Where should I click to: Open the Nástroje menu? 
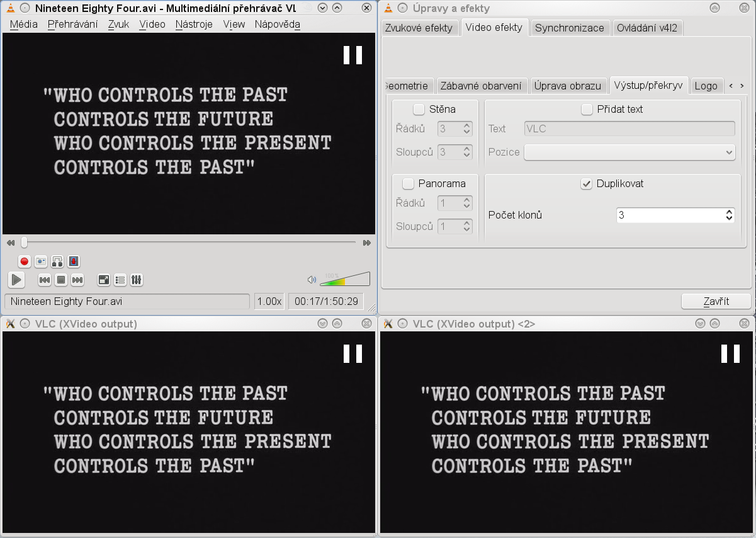click(194, 24)
